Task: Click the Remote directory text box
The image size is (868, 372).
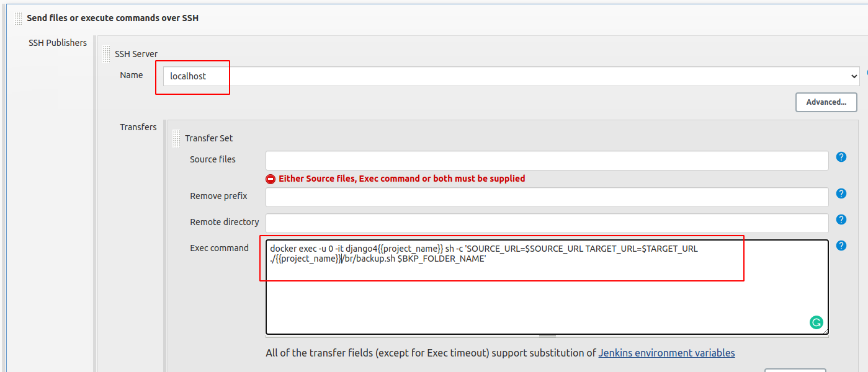Action: (547, 223)
